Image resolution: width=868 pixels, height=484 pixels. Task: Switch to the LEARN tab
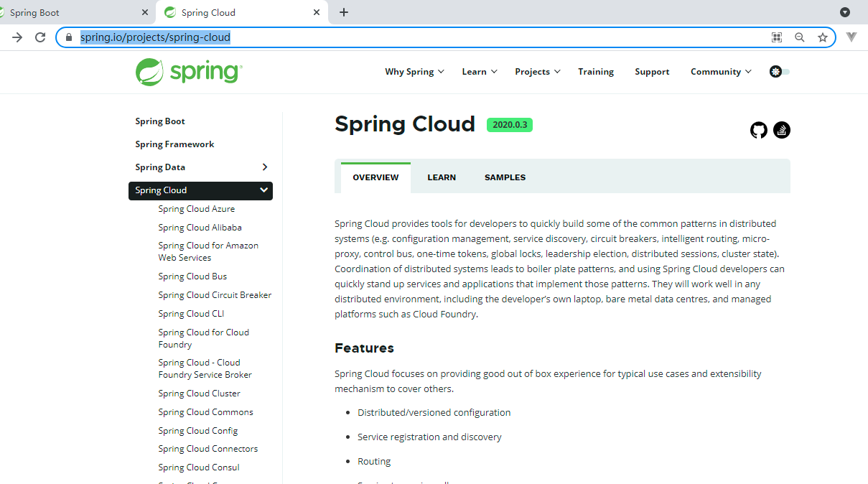click(442, 177)
